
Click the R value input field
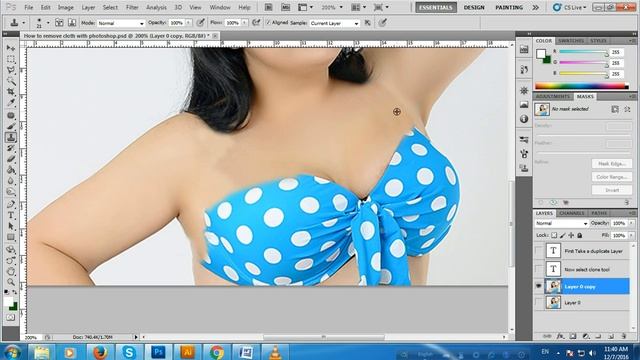[x=616, y=52]
